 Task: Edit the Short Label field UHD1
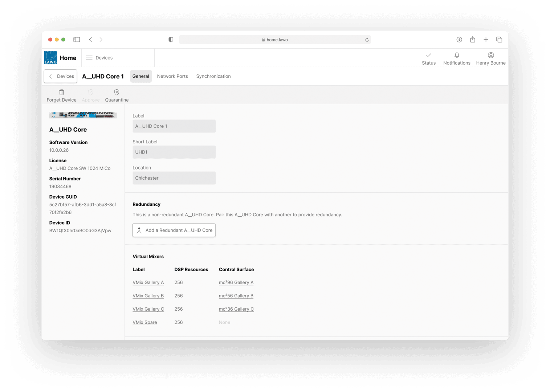pyautogui.click(x=174, y=152)
